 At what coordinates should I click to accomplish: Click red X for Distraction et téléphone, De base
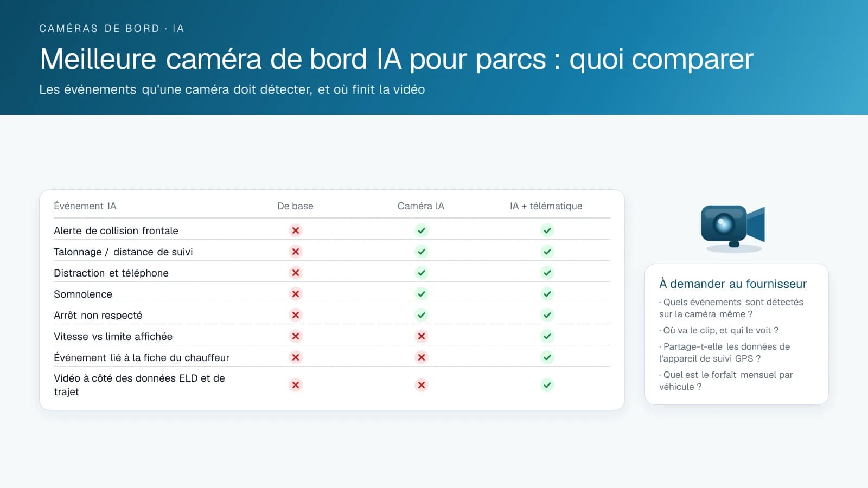[296, 273]
